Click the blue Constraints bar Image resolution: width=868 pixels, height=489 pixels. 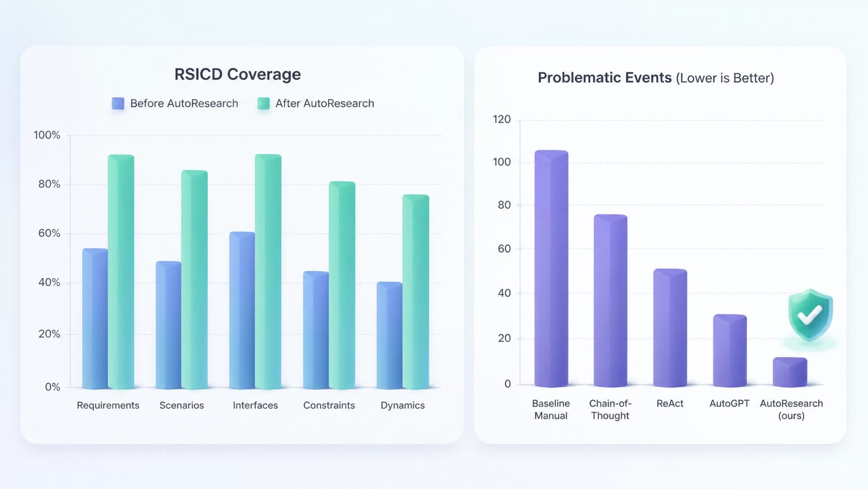point(316,330)
